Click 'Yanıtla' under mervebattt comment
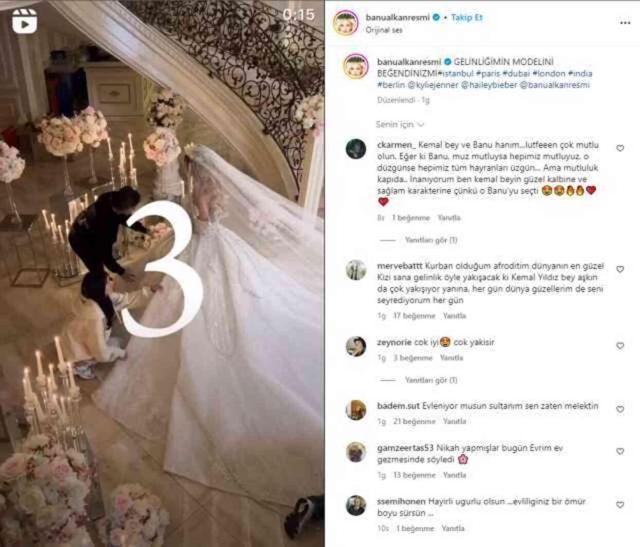 (454, 316)
